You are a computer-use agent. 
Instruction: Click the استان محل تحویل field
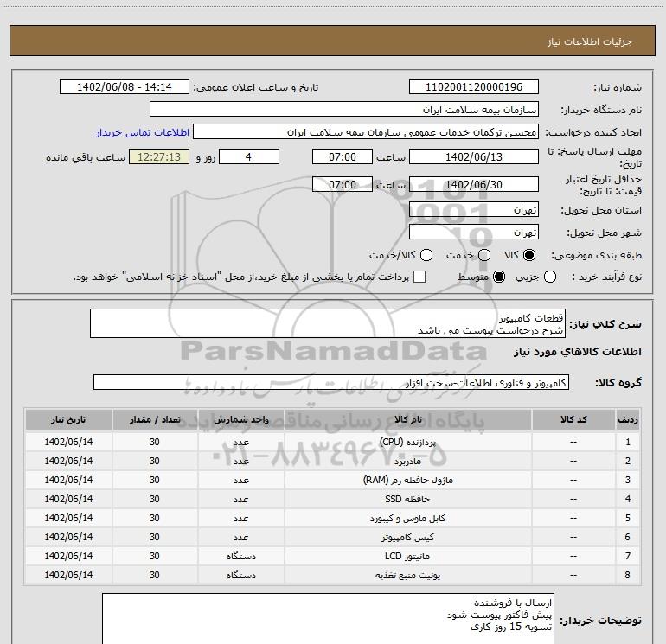(474, 210)
